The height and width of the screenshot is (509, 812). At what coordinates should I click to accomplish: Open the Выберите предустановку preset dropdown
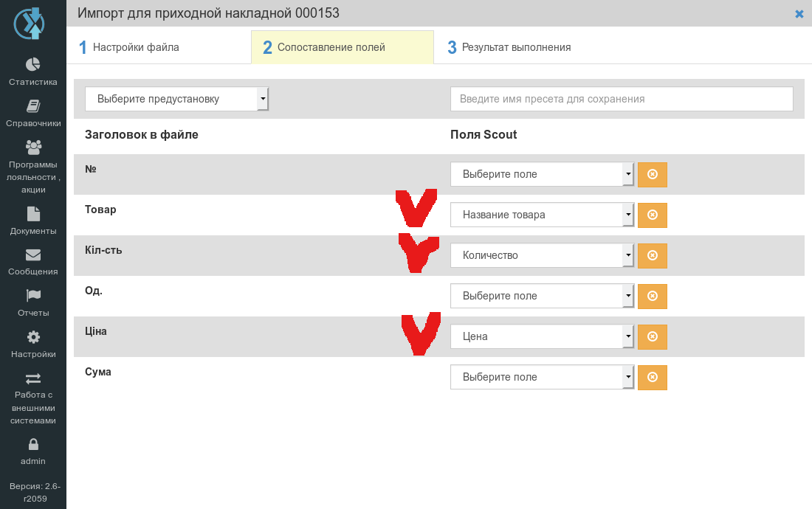(176, 99)
